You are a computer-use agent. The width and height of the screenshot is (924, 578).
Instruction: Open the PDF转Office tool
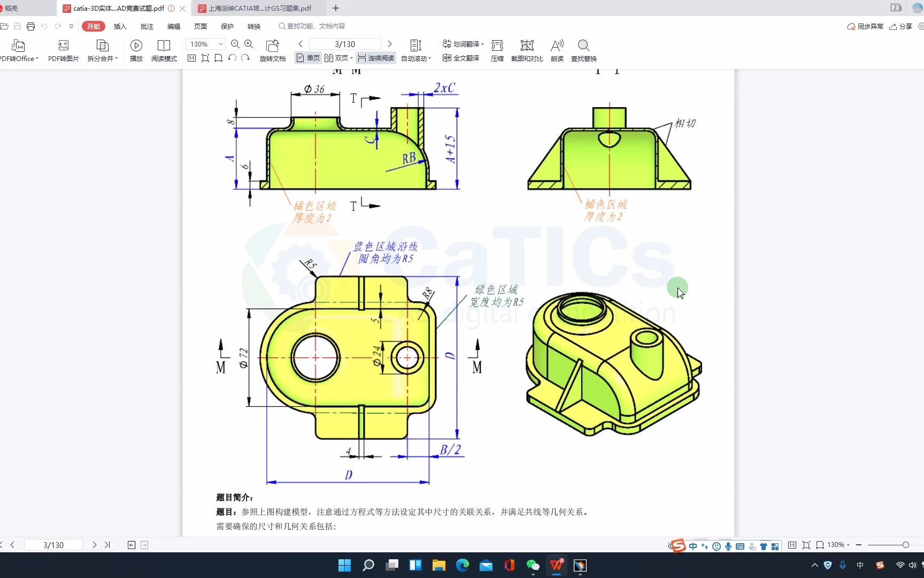(18, 51)
